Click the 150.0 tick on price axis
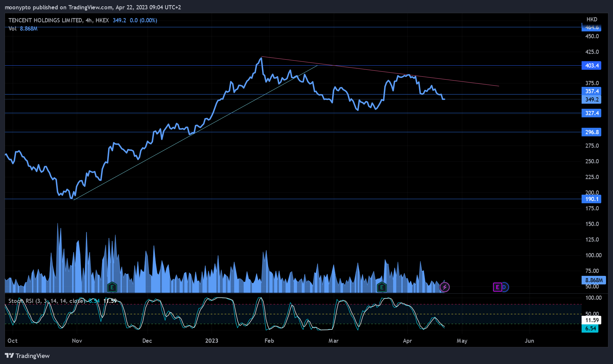 (592, 224)
